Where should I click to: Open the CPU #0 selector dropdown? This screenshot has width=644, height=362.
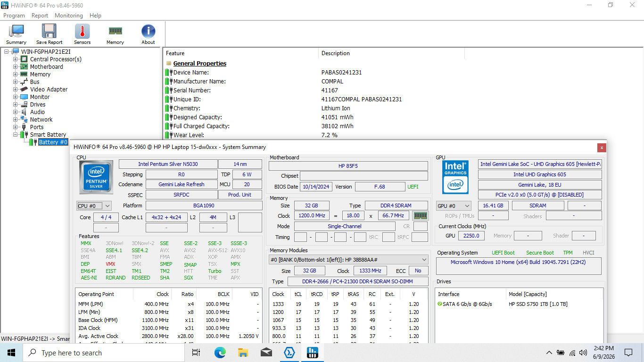pyautogui.click(x=94, y=206)
